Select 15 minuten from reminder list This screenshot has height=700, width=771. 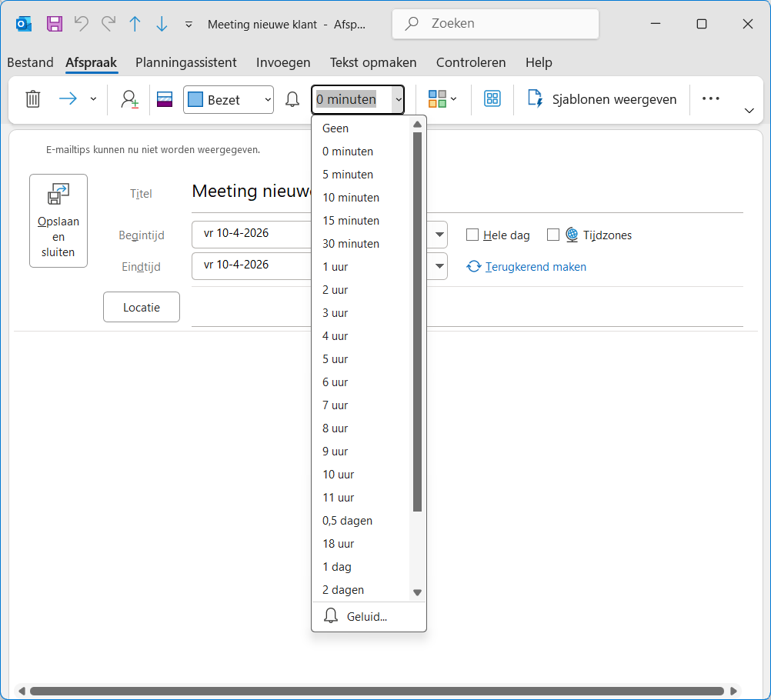(x=351, y=221)
